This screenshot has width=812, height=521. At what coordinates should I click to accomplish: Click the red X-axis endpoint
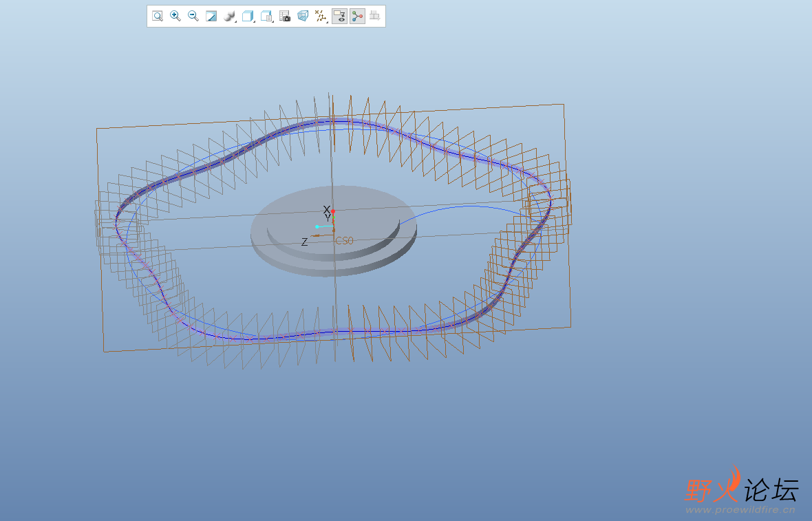[x=333, y=211]
